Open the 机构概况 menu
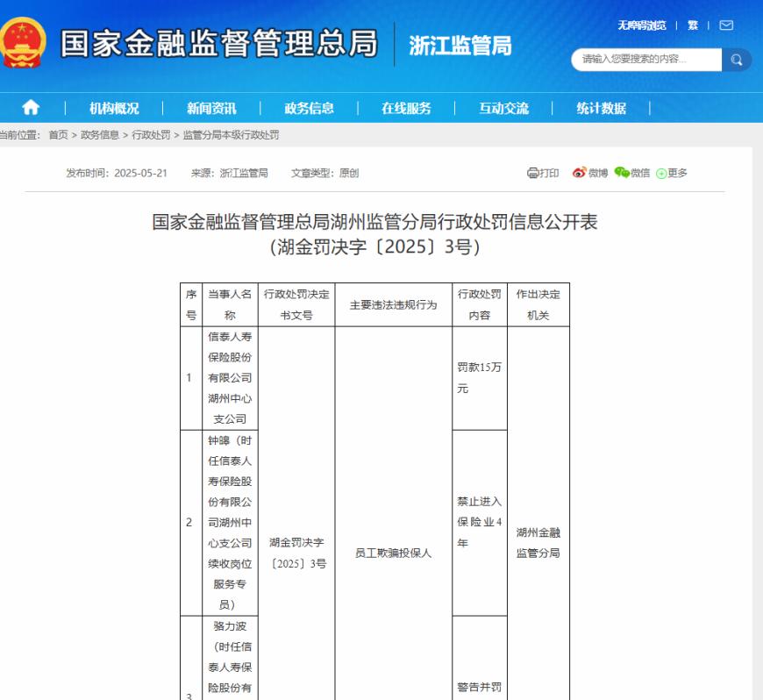Viewport: 763px width, 700px height. pyautogui.click(x=114, y=108)
